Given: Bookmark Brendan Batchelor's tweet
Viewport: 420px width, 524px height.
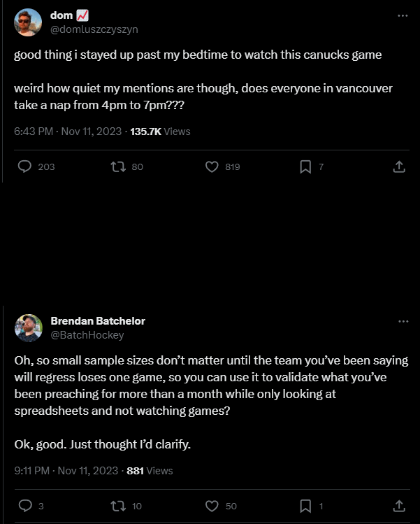Looking at the screenshot, I should [305, 505].
